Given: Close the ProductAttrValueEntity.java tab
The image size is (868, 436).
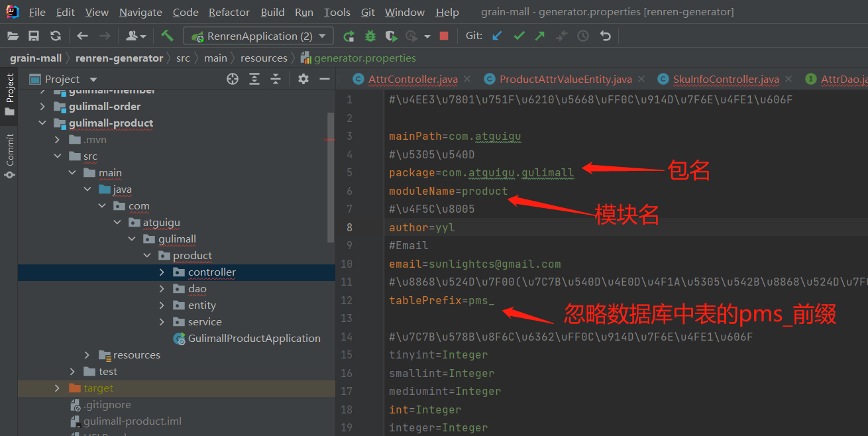Looking at the screenshot, I should (641, 79).
